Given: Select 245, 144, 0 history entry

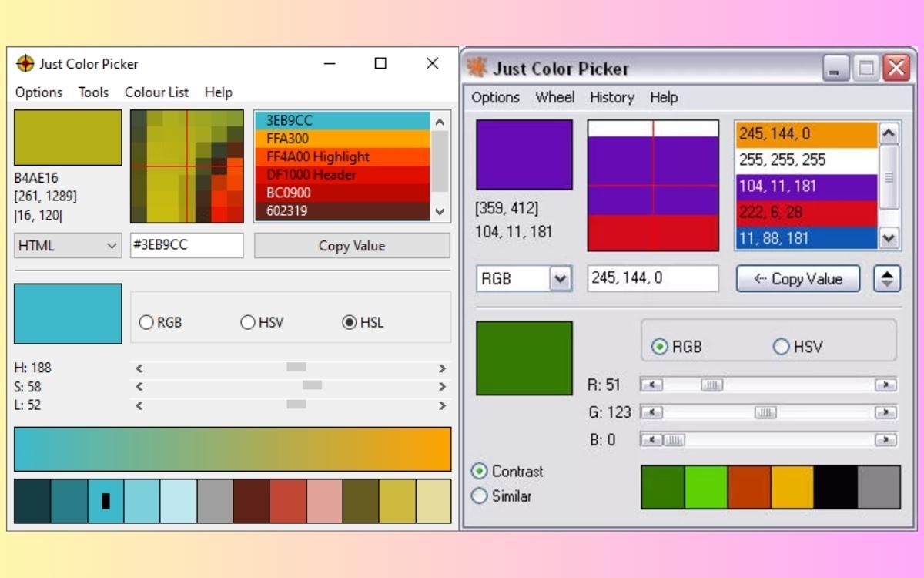Looking at the screenshot, I should pyautogui.click(x=807, y=134).
